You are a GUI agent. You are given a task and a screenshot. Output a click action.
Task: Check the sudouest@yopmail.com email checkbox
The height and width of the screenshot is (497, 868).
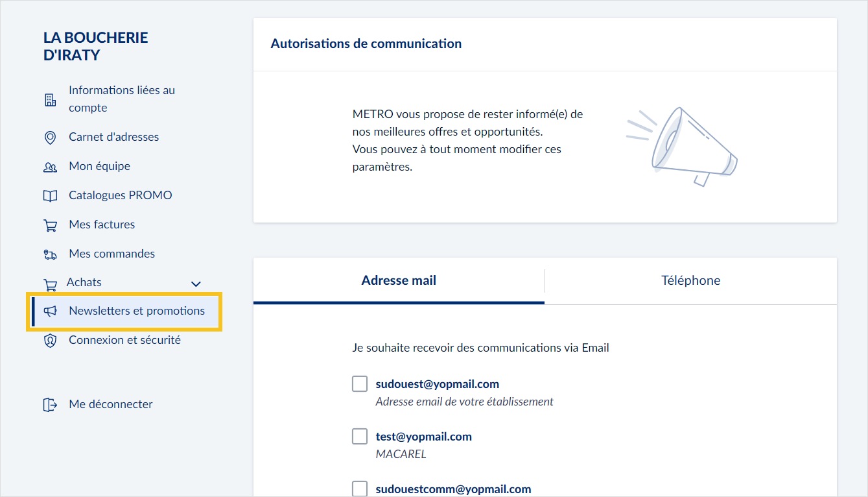pyautogui.click(x=359, y=383)
